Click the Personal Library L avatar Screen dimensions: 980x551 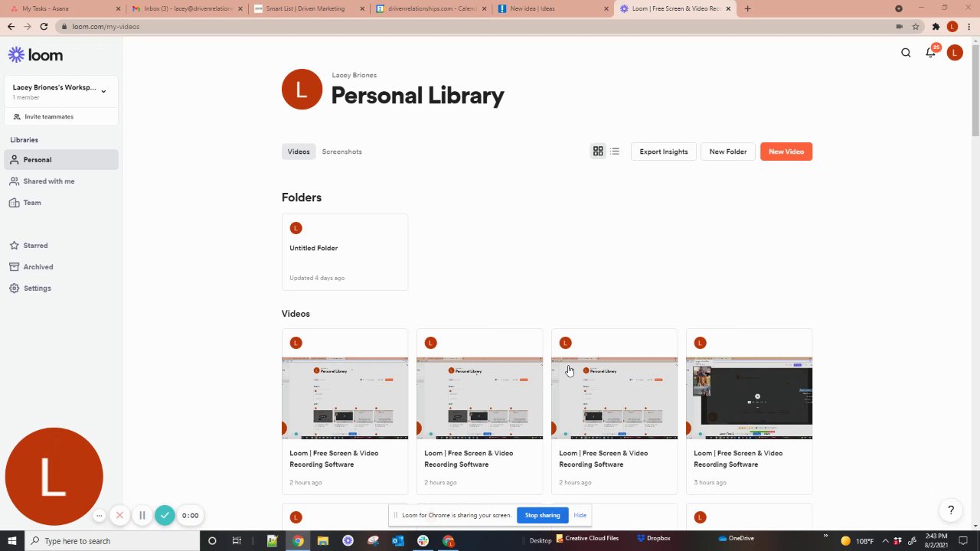tap(302, 90)
